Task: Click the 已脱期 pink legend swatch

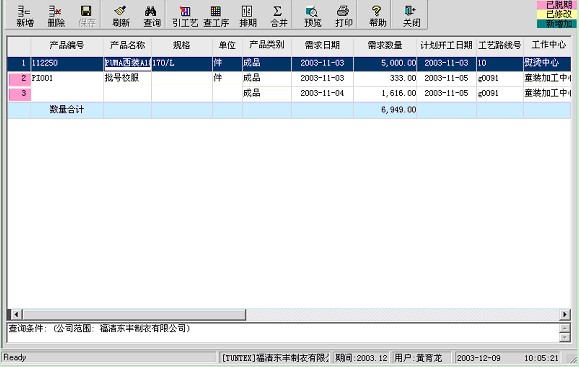Action: tap(557, 5)
